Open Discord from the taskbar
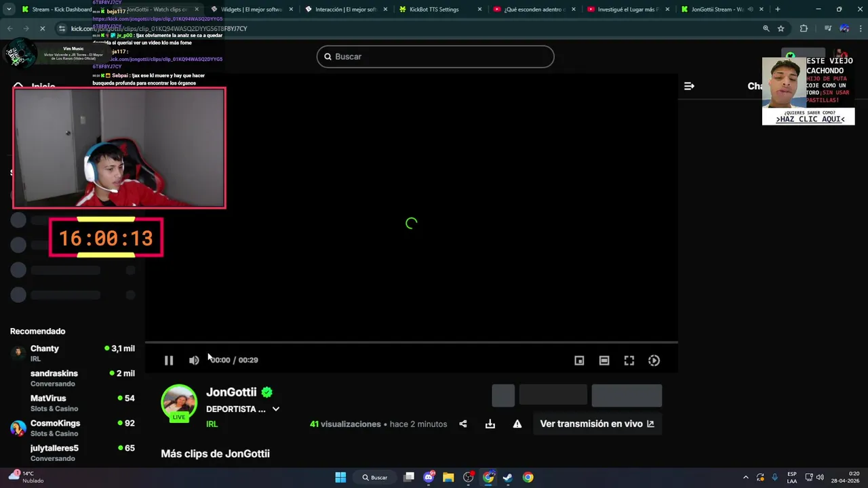Screen dimensions: 868x488 point(429,477)
